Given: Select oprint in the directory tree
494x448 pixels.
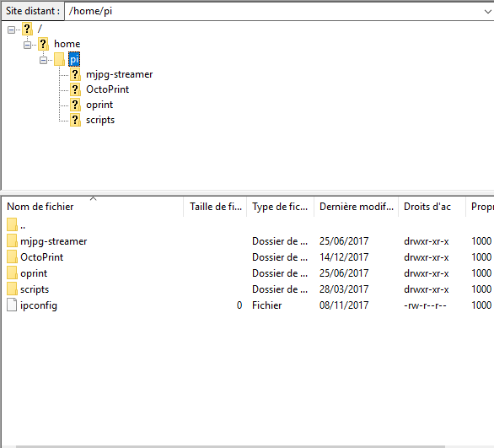Looking at the screenshot, I should click(x=99, y=105).
